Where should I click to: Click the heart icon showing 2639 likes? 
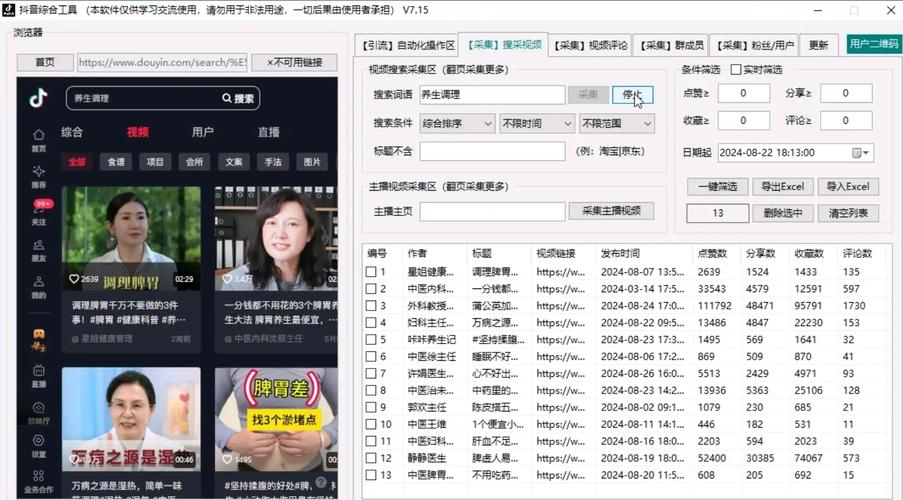pos(74,279)
